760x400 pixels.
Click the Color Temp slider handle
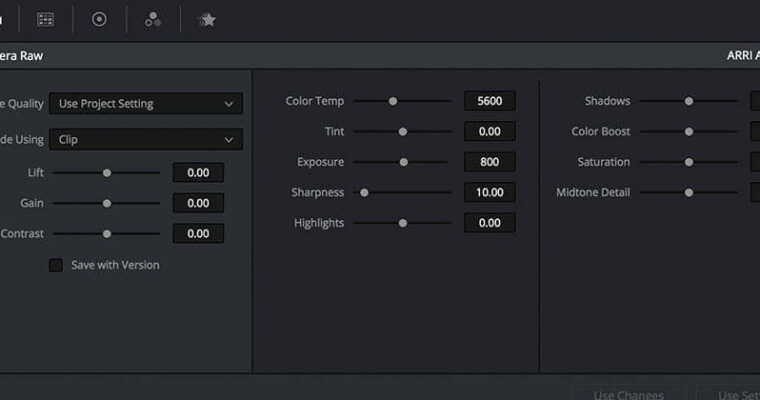point(393,101)
